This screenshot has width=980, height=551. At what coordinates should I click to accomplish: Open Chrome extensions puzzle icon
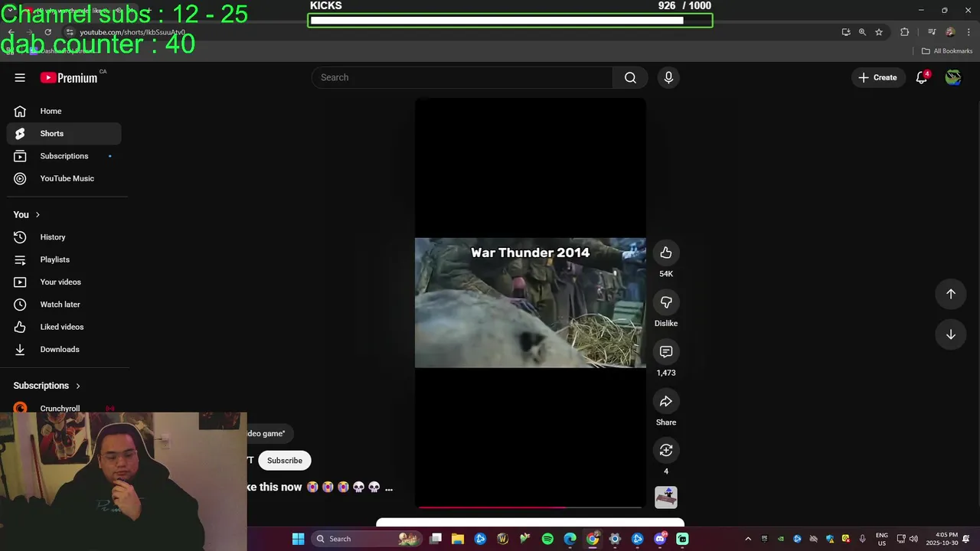point(905,32)
